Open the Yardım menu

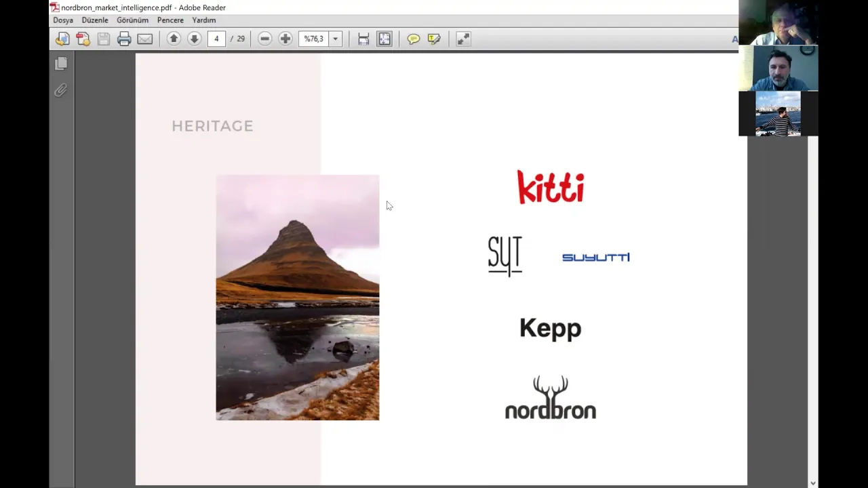click(204, 20)
